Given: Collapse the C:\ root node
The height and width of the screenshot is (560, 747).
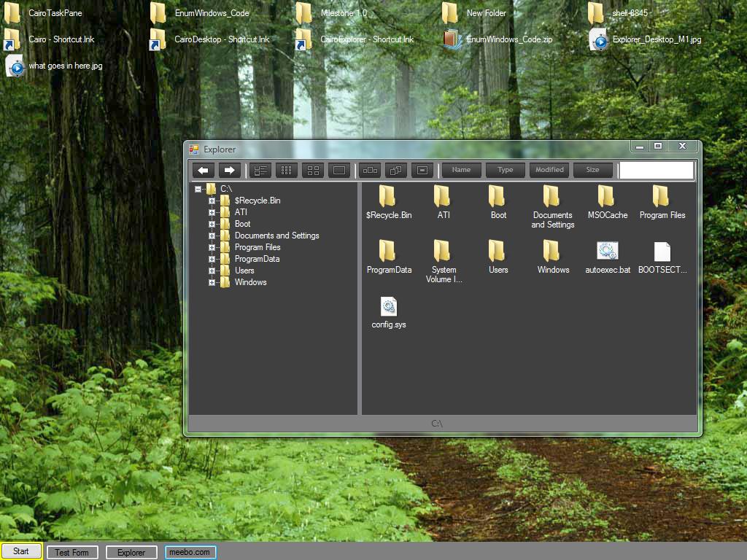Looking at the screenshot, I should (x=197, y=188).
